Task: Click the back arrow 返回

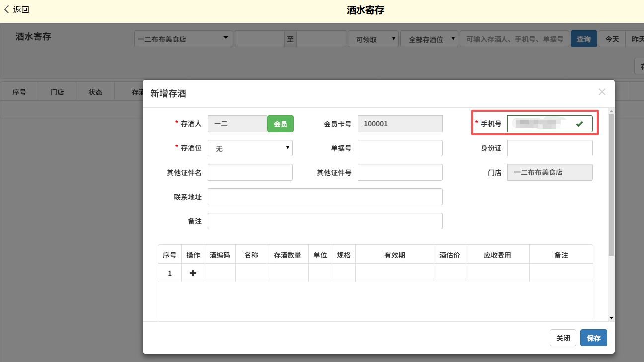Action: [x=17, y=10]
